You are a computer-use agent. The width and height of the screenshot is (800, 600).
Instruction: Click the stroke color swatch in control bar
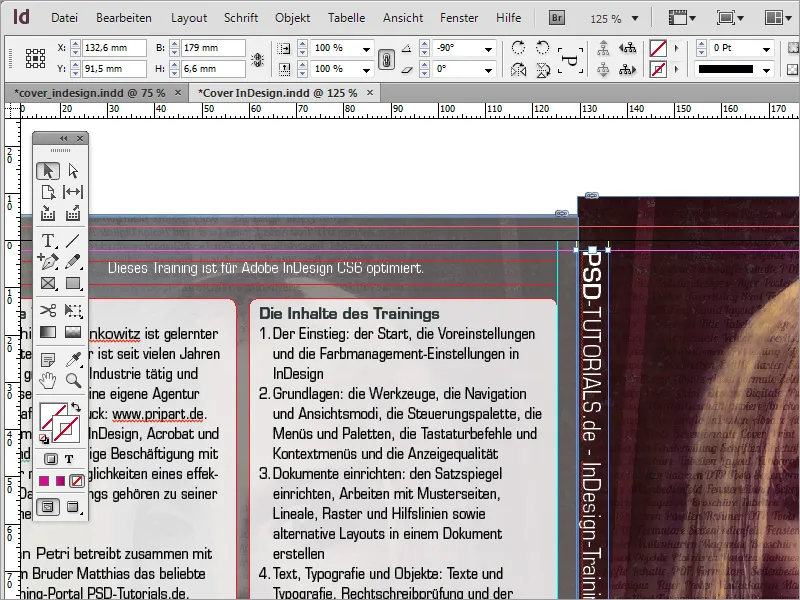(x=658, y=69)
